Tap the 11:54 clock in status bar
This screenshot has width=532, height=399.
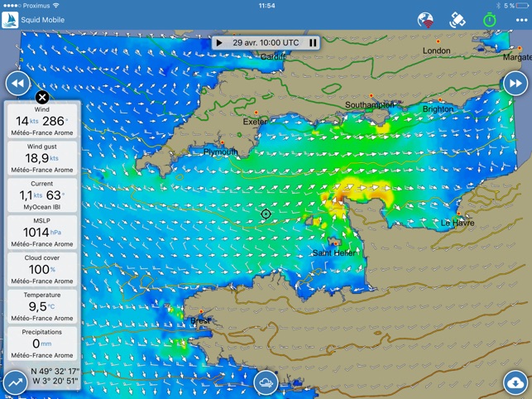click(x=266, y=6)
